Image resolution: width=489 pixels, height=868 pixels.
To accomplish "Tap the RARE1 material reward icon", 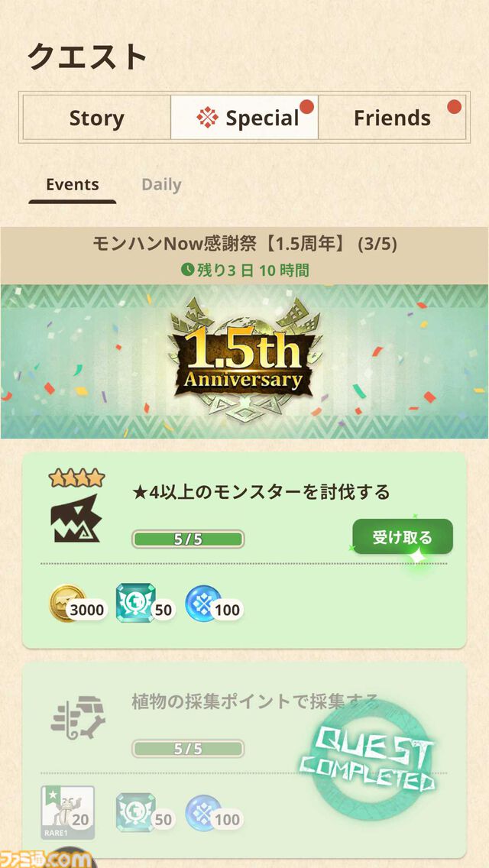I will [67, 813].
